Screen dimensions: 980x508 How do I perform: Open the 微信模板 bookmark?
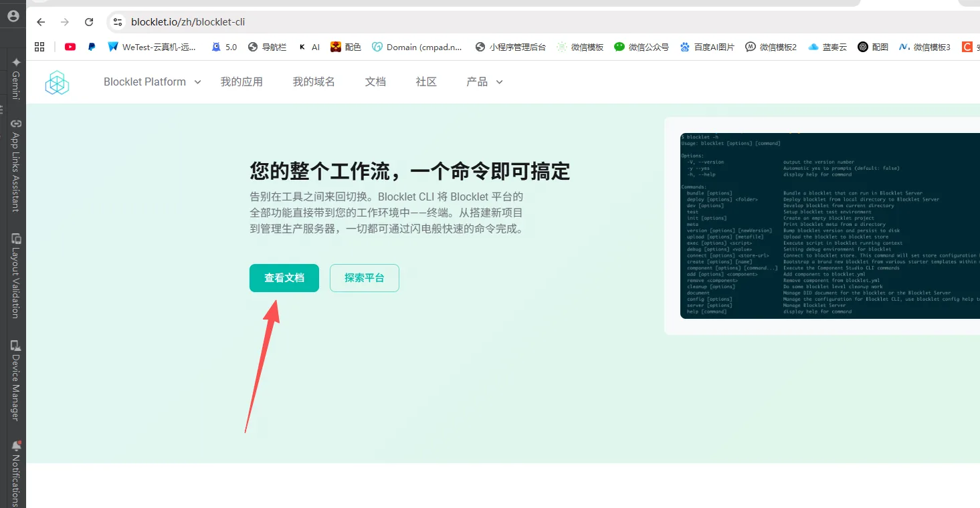pyautogui.click(x=580, y=47)
